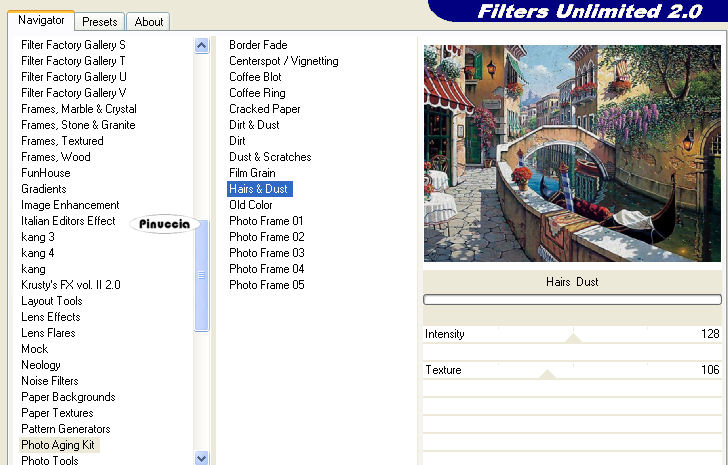Select Pattern Generators category
The image size is (728, 465).
[66, 429]
